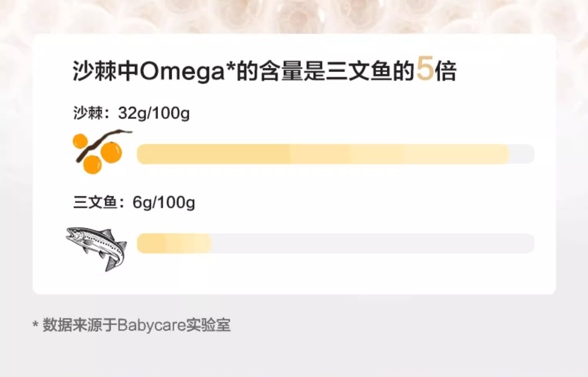The image size is (588, 377).
Task: Click the 三文鱼的 text in the headline
Action: (370, 71)
